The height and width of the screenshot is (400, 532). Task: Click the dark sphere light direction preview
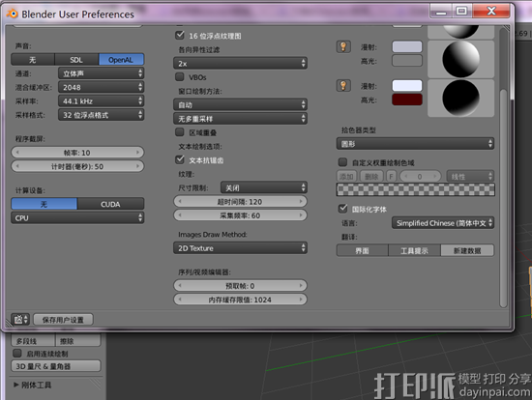pyautogui.click(x=460, y=99)
